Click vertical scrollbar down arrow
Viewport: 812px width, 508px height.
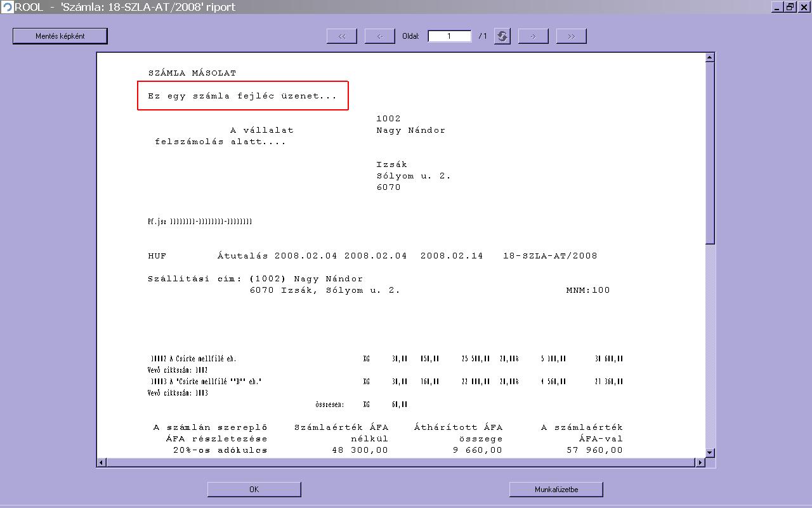710,453
